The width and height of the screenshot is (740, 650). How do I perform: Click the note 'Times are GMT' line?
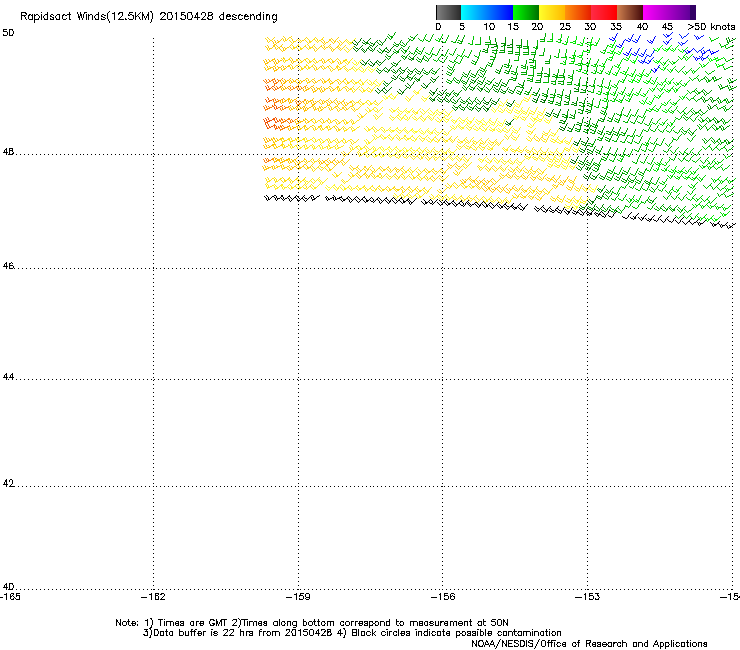312,623
